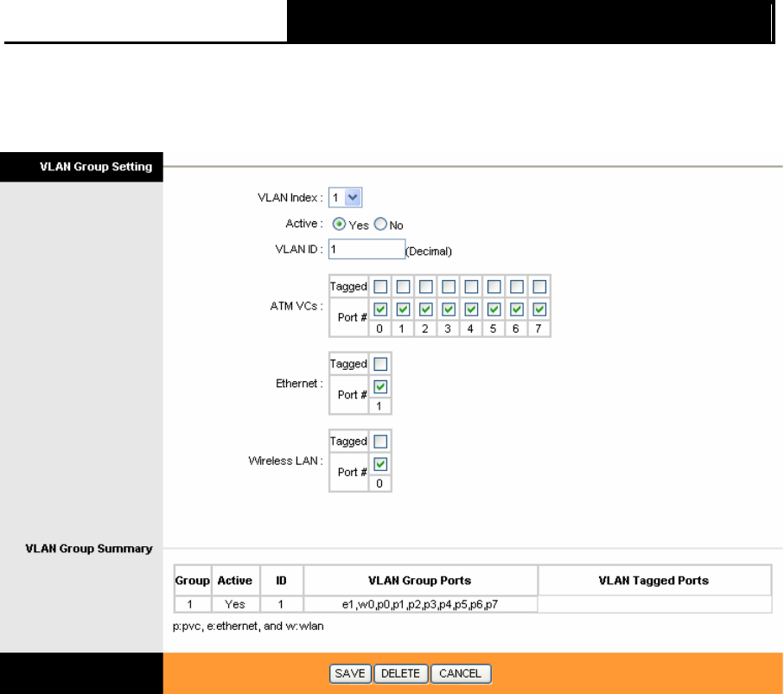The width and height of the screenshot is (784, 694).
Task: Uncheck ATM VCs Port # 4 checkbox
Action: [x=471, y=309]
